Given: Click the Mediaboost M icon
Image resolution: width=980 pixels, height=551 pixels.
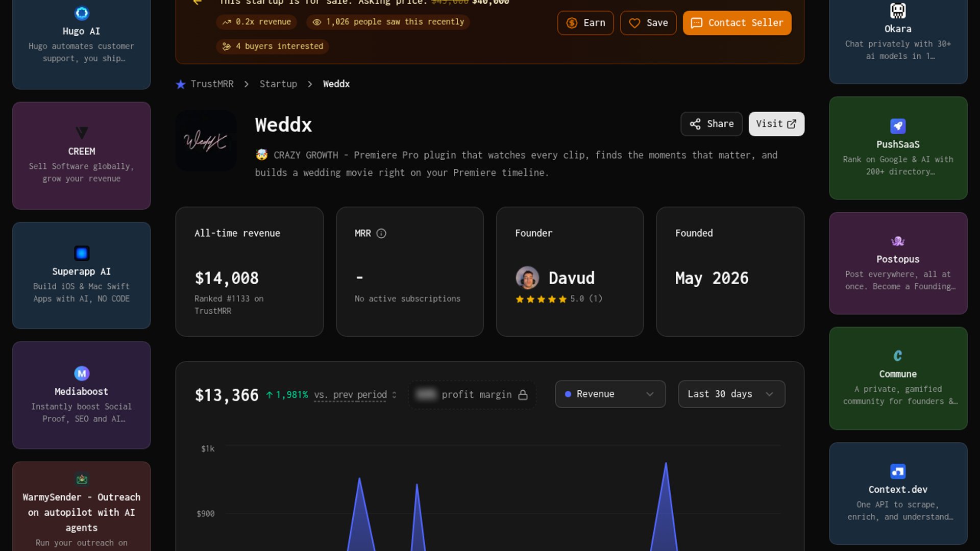Looking at the screenshot, I should tap(82, 373).
